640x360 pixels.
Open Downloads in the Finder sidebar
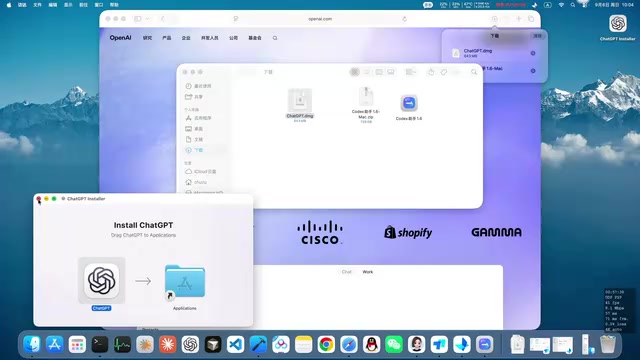tap(198, 150)
